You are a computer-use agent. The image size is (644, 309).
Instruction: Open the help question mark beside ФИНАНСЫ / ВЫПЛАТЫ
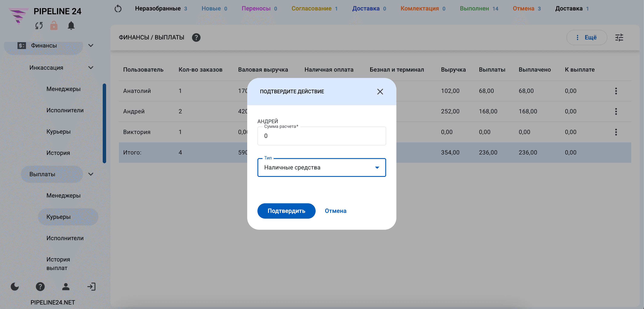coord(196,38)
